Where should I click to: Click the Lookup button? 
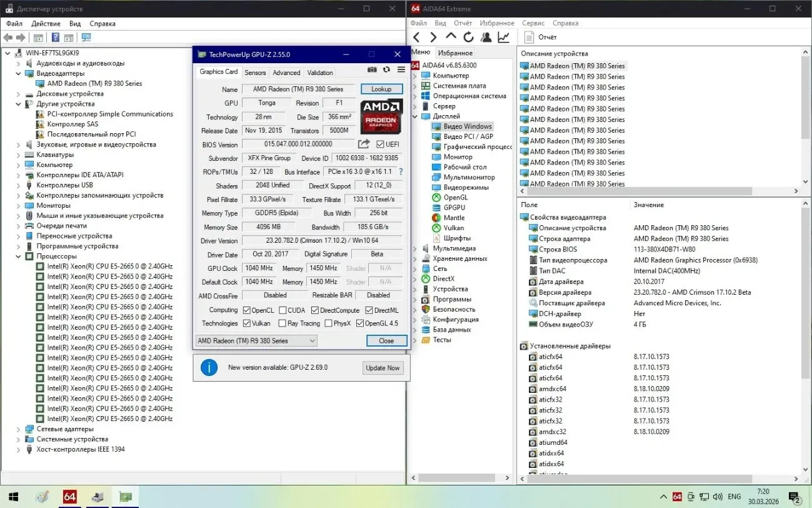[381, 89]
